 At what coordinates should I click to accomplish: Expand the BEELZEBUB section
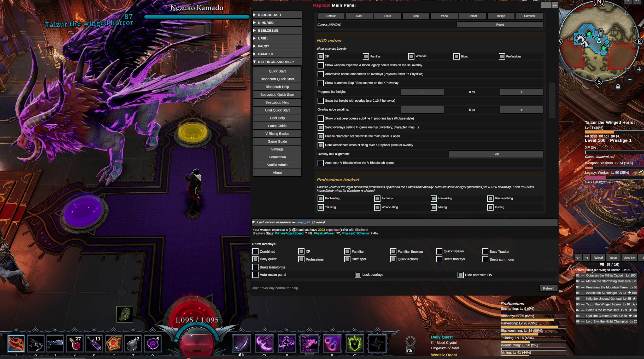277,31
